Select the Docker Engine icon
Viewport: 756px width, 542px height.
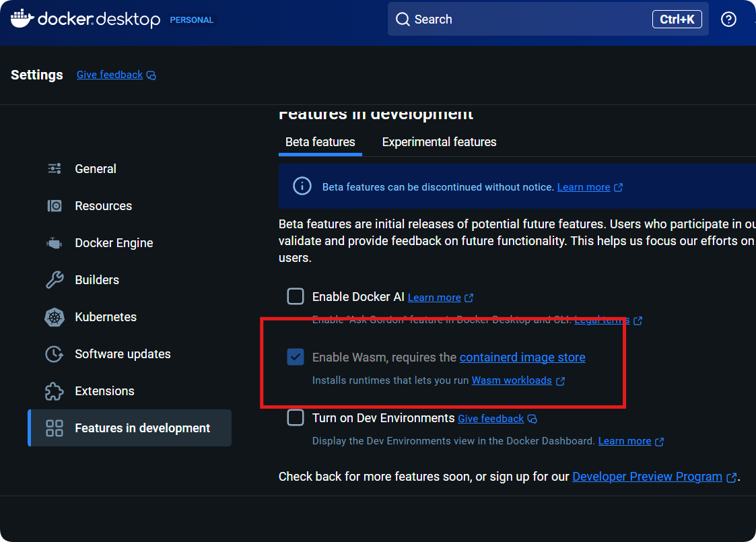click(x=55, y=243)
